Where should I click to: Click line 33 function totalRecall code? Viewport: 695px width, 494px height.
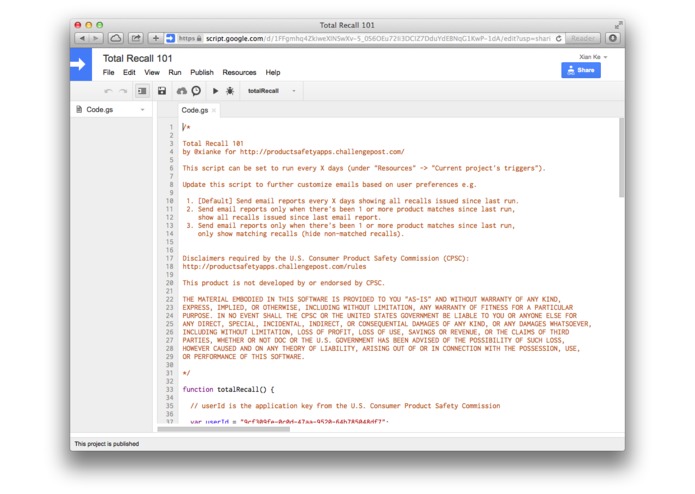coord(228,389)
